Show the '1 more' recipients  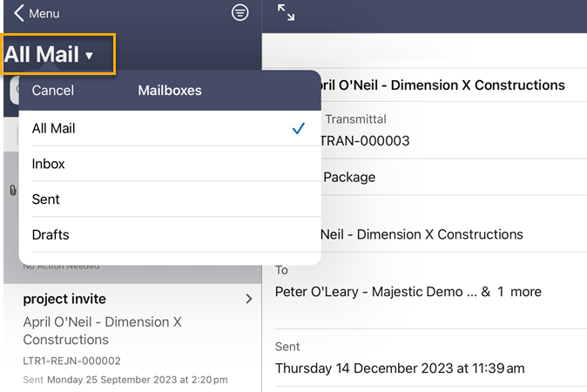(x=519, y=292)
